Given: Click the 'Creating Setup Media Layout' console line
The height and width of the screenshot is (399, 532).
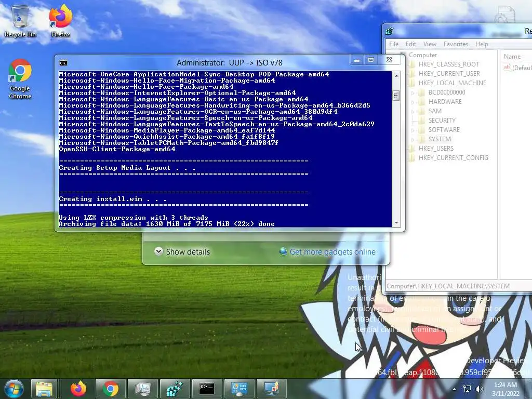Looking at the screenshot, I should 127,168.
